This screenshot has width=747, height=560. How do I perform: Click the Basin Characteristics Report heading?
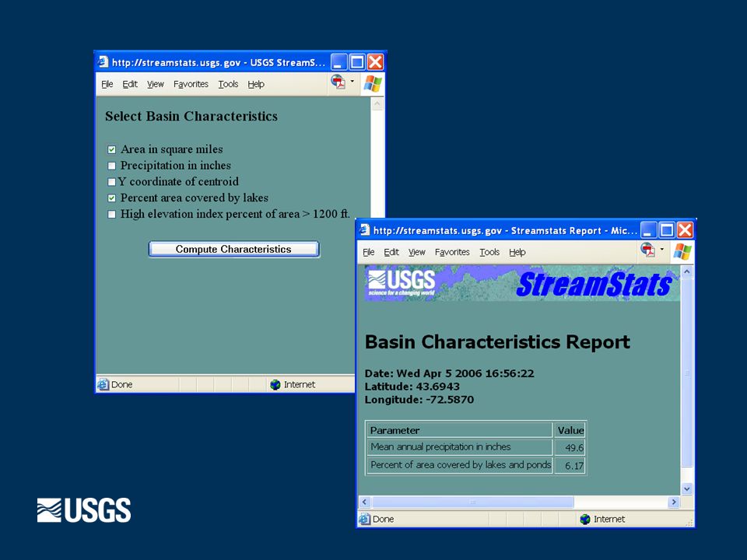(497, 342)
